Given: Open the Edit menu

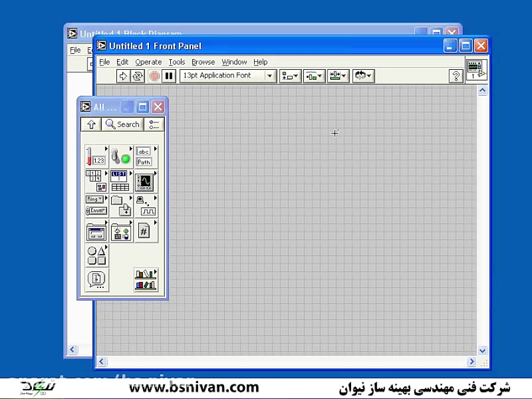Looking at the screenshot, I should click(122, 62).
